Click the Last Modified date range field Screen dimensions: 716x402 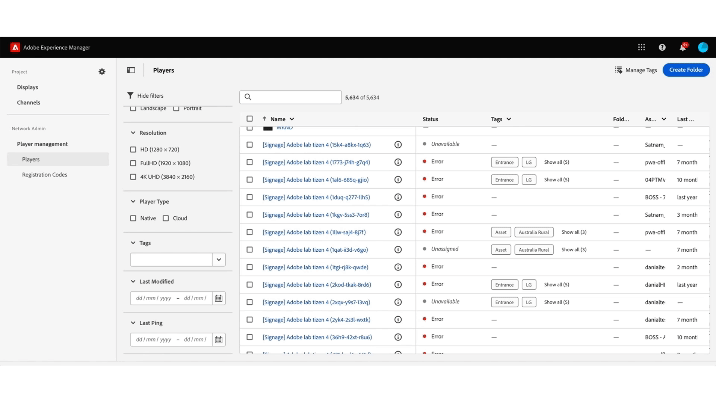click(x=171, y=298)
